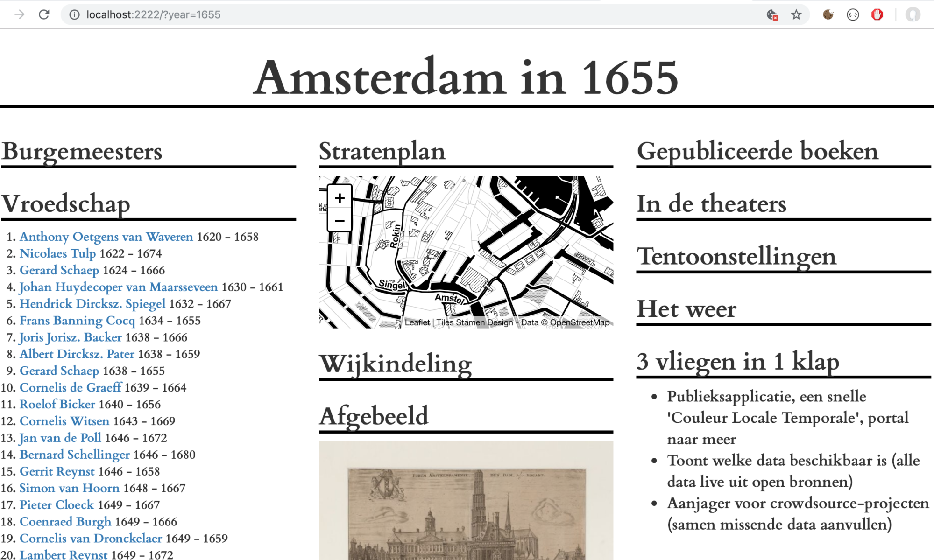The width and height of the screenshot is (934, 560).
Task: Click Anthony Oetgens van Waveren
Action: coord(106,237)
